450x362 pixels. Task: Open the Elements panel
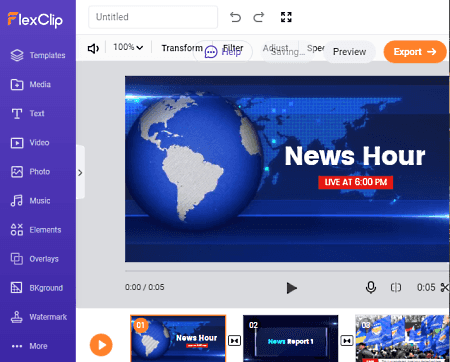(36, 230)
